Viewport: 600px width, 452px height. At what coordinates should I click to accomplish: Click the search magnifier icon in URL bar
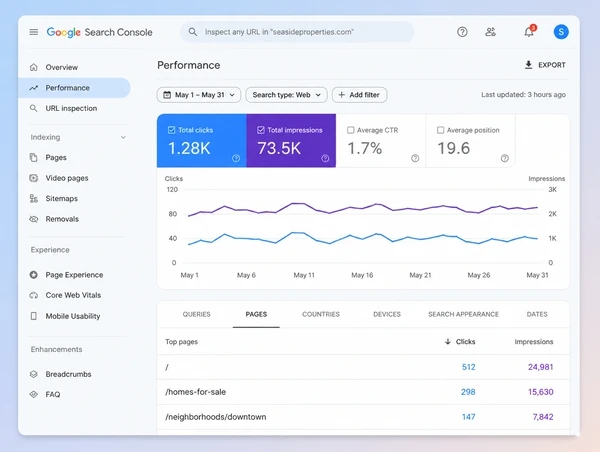point(193,32)
